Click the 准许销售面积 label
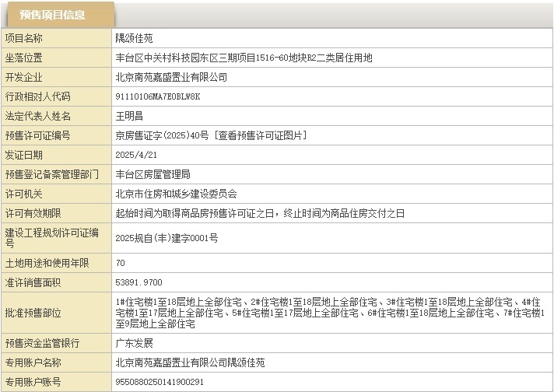The height and width of the screenshot is (392, 554). [x=33, y=282]
